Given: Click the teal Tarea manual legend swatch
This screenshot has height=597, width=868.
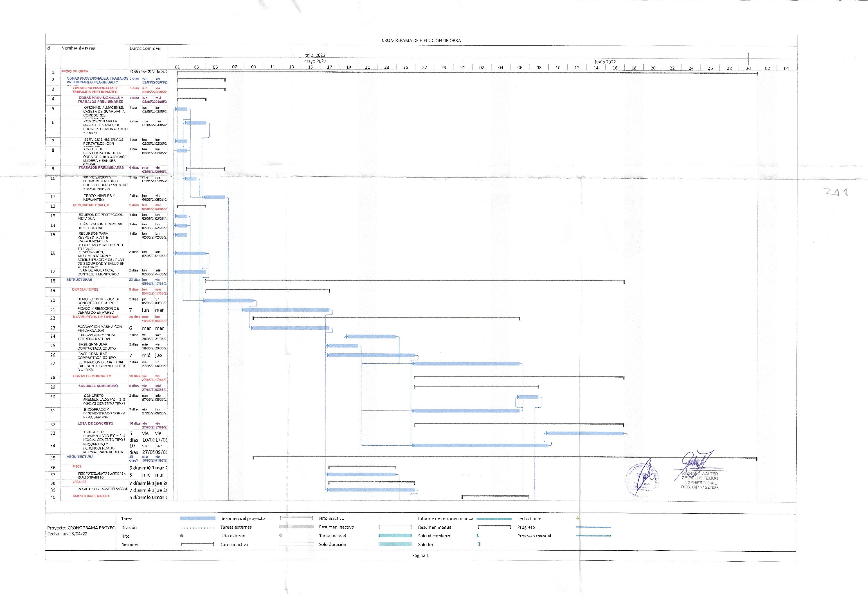Looking at the screenshot, I should (395, 536).
